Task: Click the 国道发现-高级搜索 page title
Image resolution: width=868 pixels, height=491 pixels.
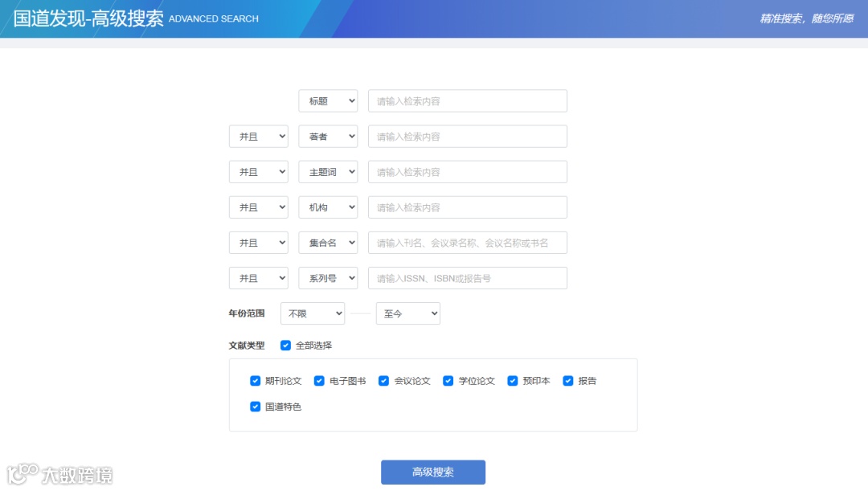Action: pyautogui.click(x=88, y=18)
